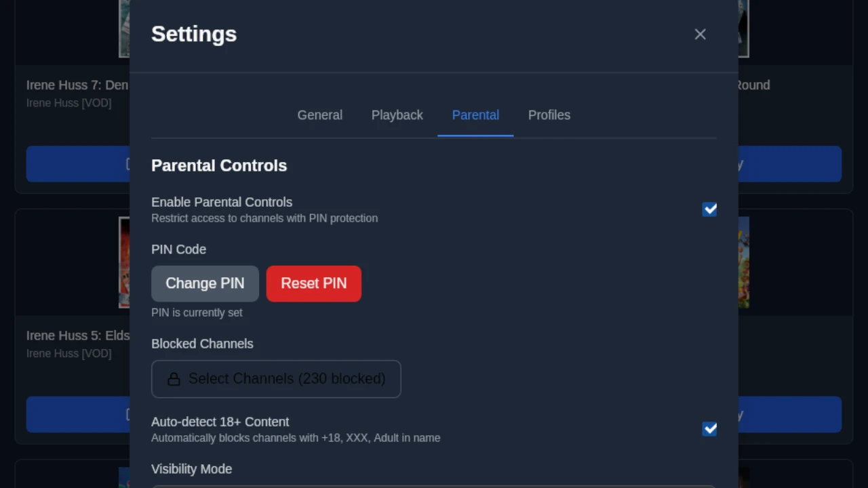The image size is (868, 488).
Task: Click the X icon to close Settings
Action: click(700, 34)
